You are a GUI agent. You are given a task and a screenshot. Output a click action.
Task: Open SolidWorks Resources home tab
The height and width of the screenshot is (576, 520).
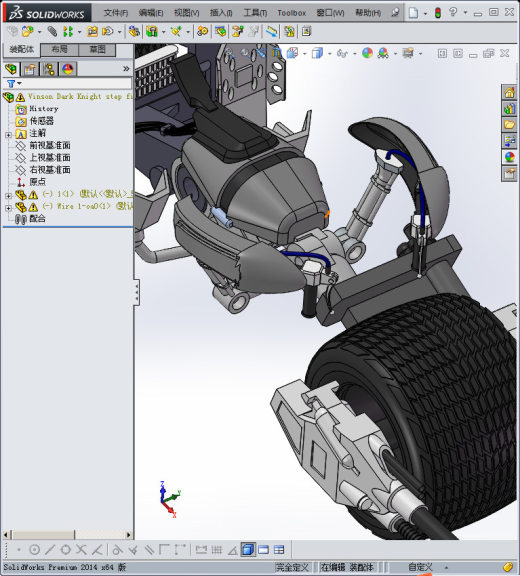(x=509, y=92)
